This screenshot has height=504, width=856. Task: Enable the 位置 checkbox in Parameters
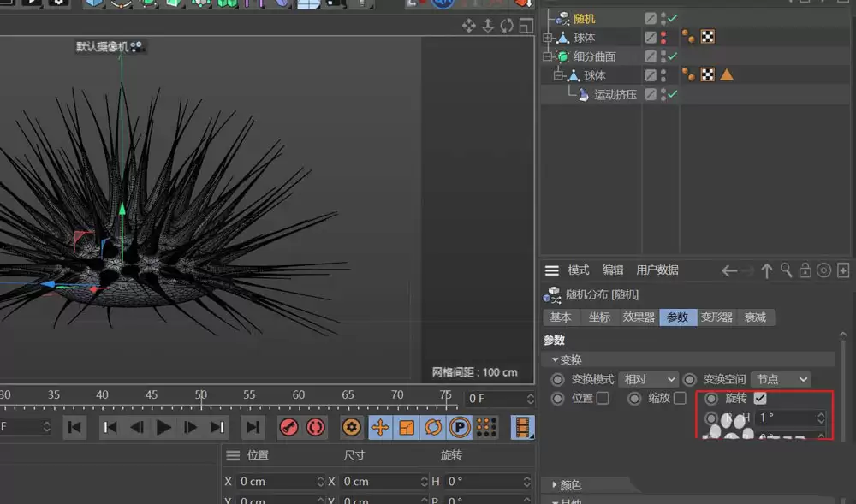pos(604,398)
